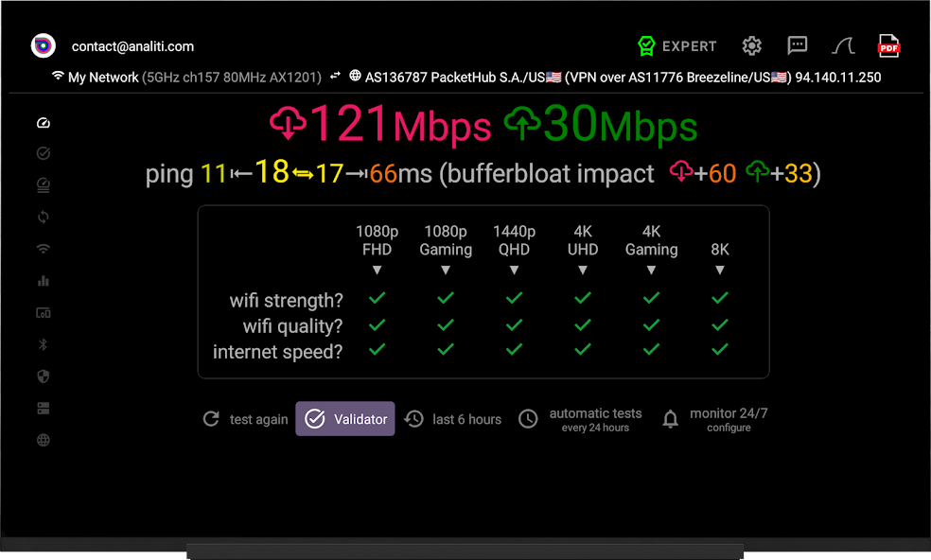Open the WiFi icon in sidebar
The width and height of the screenshot is (931, 560).
pyautogui.click(x=44, y=249)
